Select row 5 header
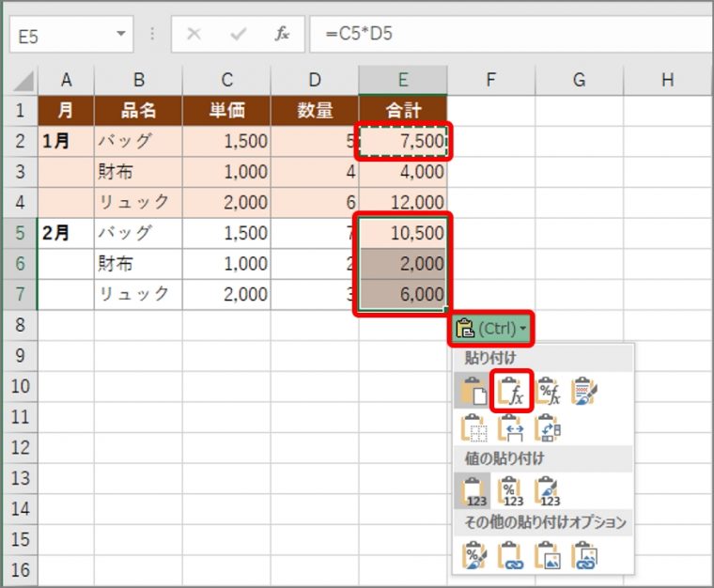 tap(21, 233)
